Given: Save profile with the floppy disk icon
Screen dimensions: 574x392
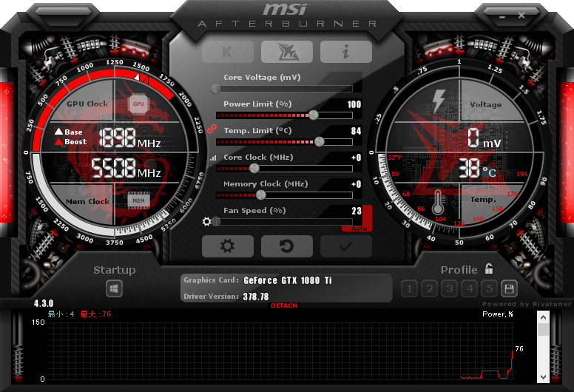Looking at the screenshot, I should click(509, 288).
